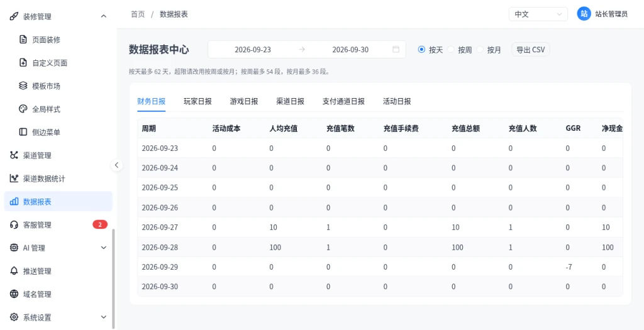The width and height of the screenshot is (644, 330).
Task: Switch to the 渠道日报 tab
Action: [x=291, y=101]
